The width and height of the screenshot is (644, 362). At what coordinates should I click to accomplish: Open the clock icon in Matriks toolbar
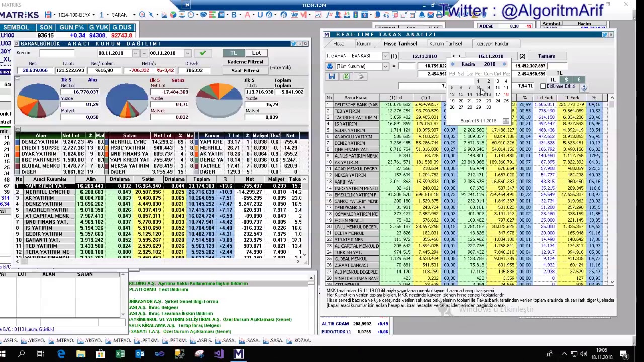[191, 15]
